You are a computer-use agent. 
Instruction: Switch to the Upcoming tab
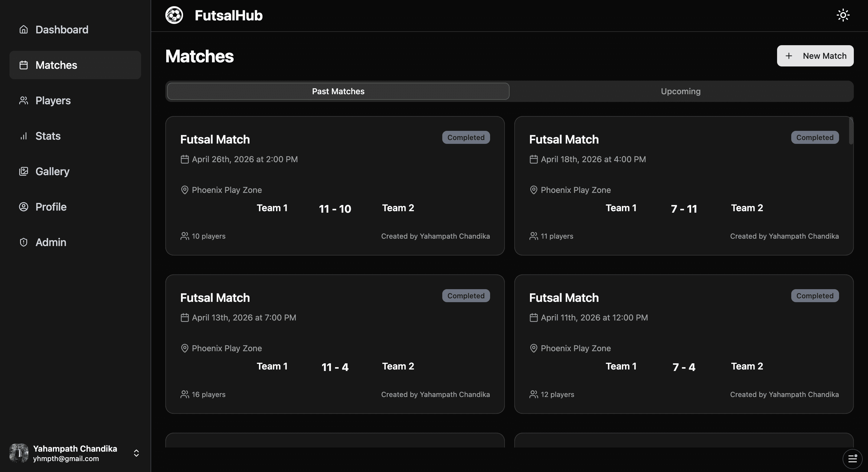click(x=681, y=91)
